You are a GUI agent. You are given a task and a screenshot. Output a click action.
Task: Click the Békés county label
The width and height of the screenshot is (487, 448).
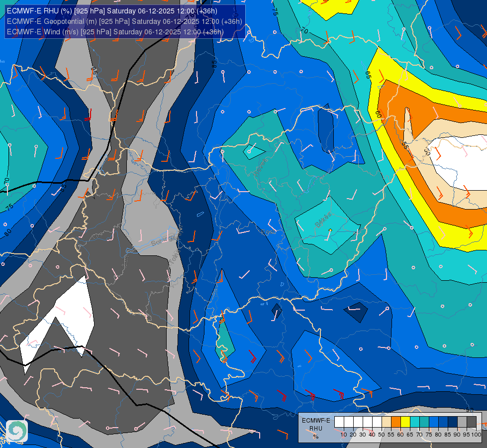[x=323, y=220]
